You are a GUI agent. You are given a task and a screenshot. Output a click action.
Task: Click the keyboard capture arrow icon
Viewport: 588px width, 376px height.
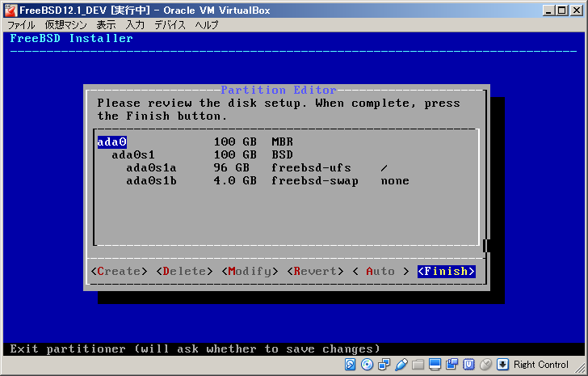tap(502, 365)
